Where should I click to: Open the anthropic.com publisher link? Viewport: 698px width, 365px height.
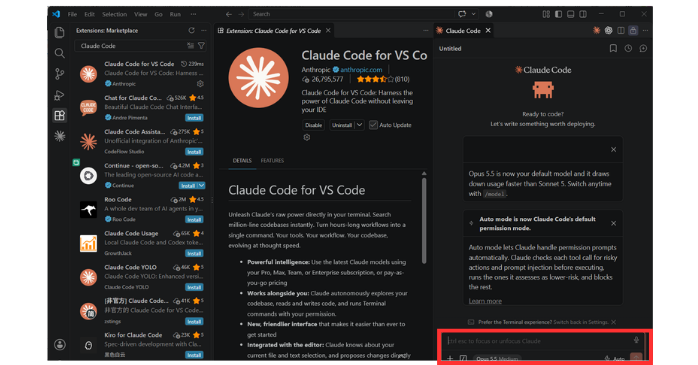(361, 69)
